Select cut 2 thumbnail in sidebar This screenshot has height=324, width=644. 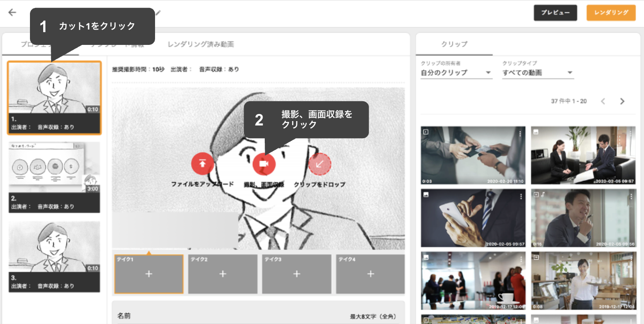54,177
